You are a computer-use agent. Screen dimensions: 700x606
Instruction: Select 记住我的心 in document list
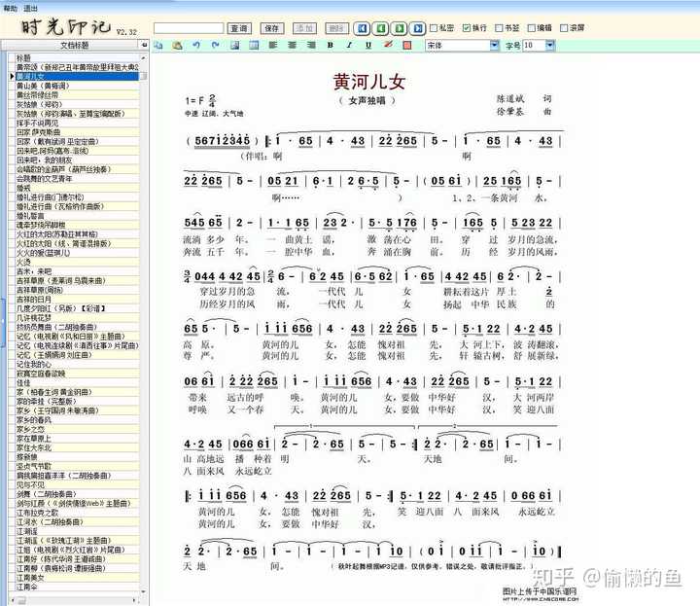coord(78,365)
